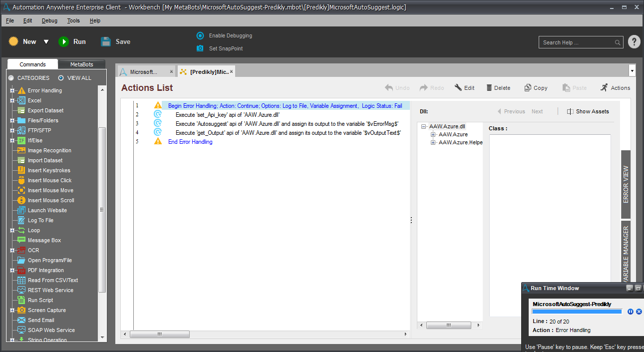Expand the Files/Folders tree node
644x352 pixels.
(x=12, y=120)
